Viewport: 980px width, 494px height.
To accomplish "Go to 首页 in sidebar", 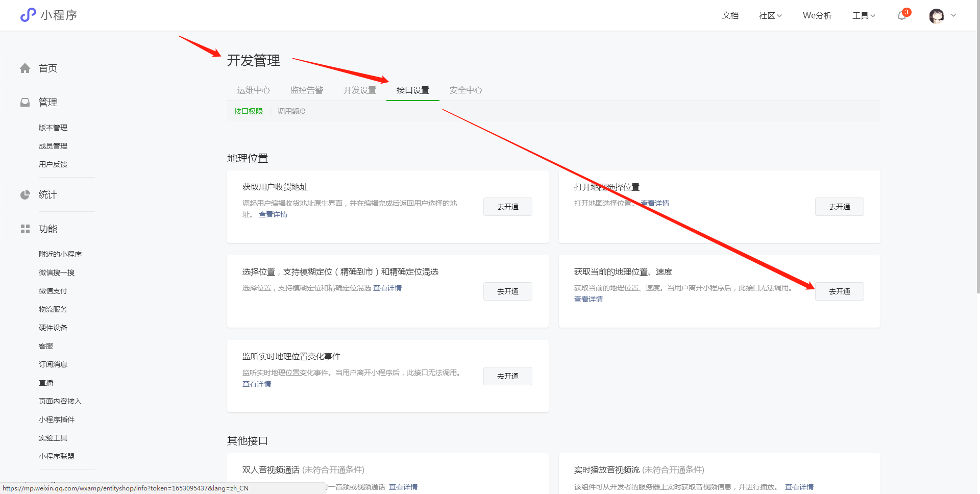I will point(48,68).
